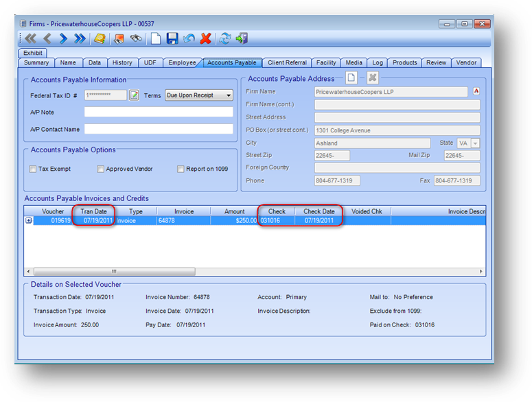Screen dimensions: 532x402
Task: Click the Federal Tax ID field
Action: (x=106, y=95)
